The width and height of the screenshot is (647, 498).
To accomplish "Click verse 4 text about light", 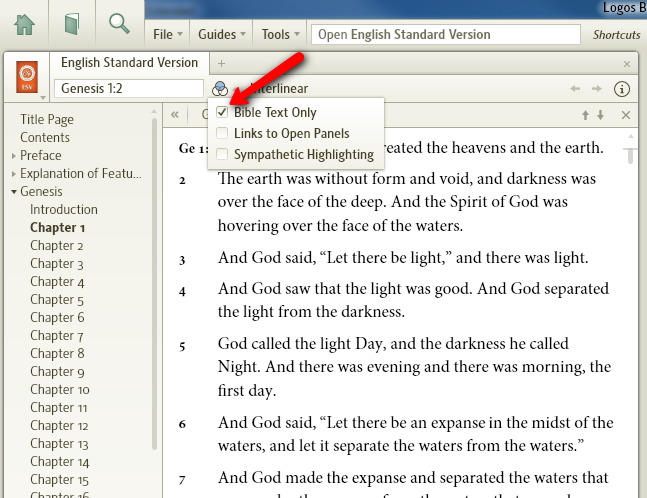I will click(x=413, y=300).
